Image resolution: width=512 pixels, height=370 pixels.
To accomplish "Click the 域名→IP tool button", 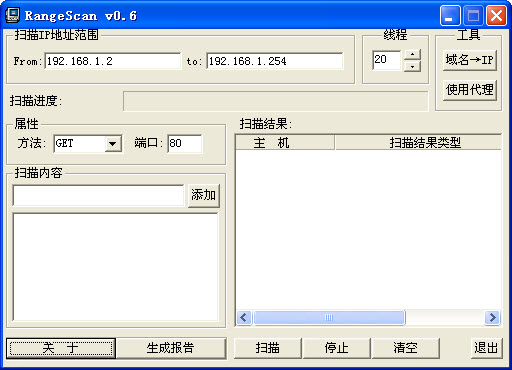I will coord(469,60).
